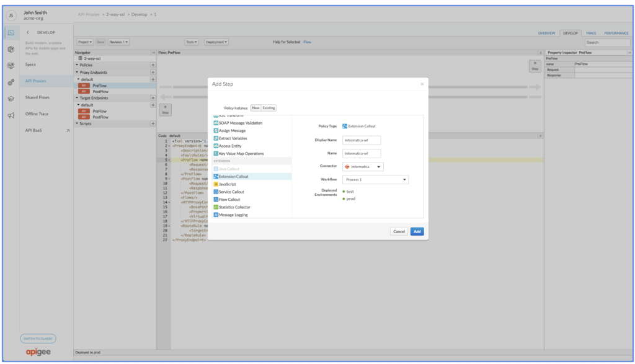This screenshot has height=364, width=635.
Task: Select the JavaScript policy icon
Action: [215, 184]
